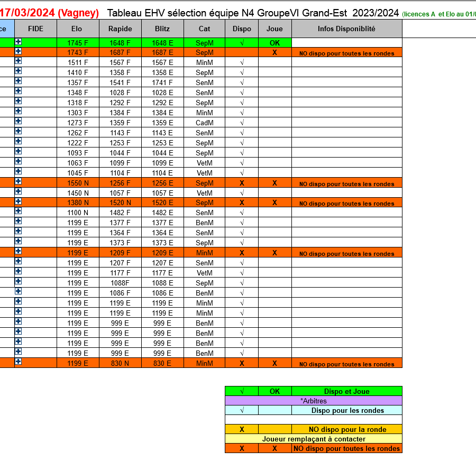476x461 pixels.
Task: Click the Dispo checkmark in Elo 1745 F row
Action: pos(242,43)
